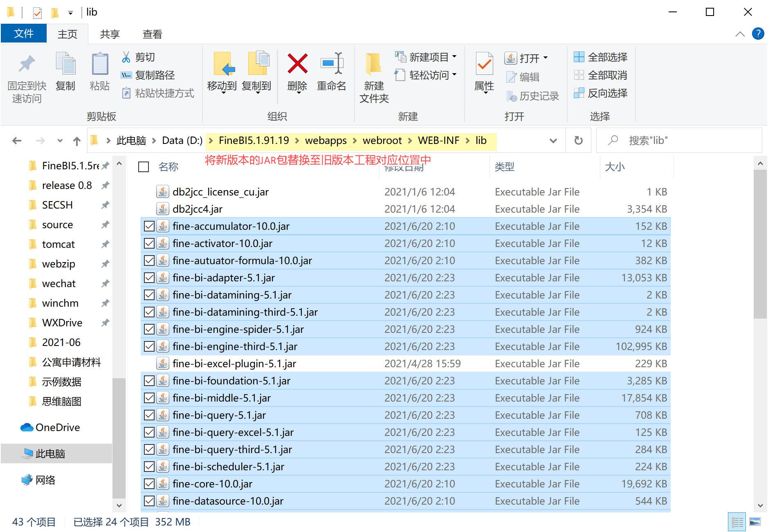Screen dimensions: 768x532
Task: Uncheck fine-datasource-10.0.jar checkbox
Action: point(149,501)
